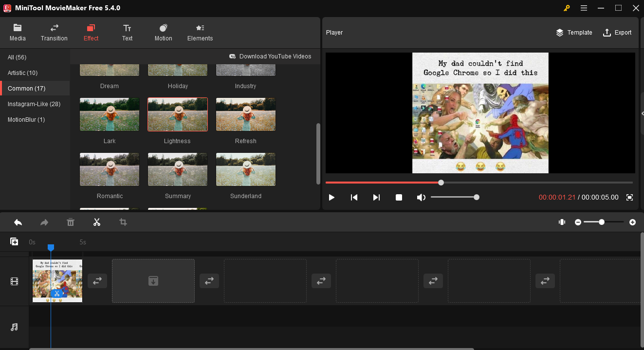The image size is (644, 350).
Task: Play the video preview
Action: tap(331, 197)
